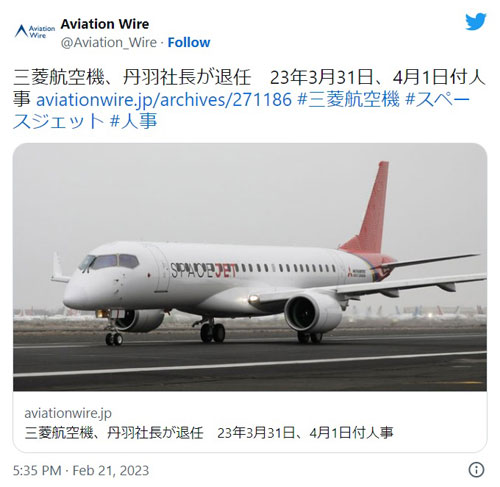The image size is (500, 487).
Task: Click the jet engine under the wing
Action: point(313,313)
